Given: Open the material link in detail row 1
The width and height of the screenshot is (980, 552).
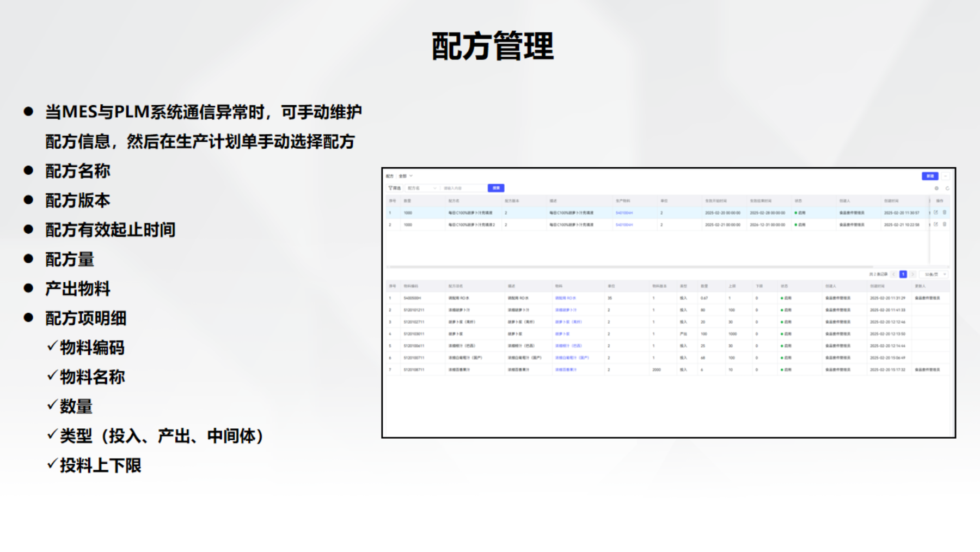Looking at the screenshot, I should click(565, 298).
